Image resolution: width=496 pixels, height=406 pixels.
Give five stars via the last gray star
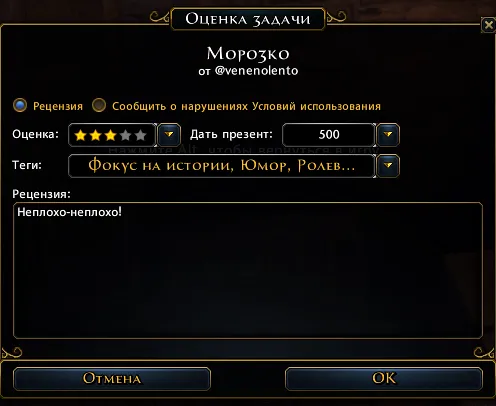140,135
